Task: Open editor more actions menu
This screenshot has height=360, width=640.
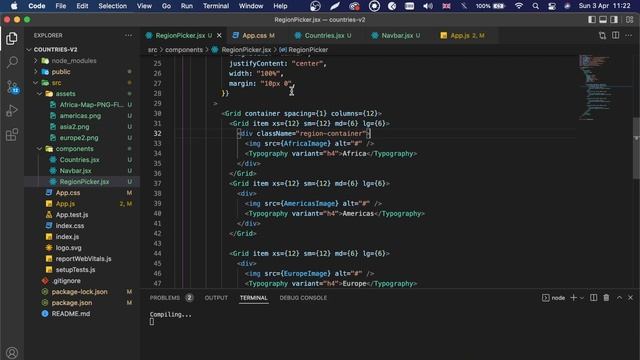Action: (x=629, y=36)
